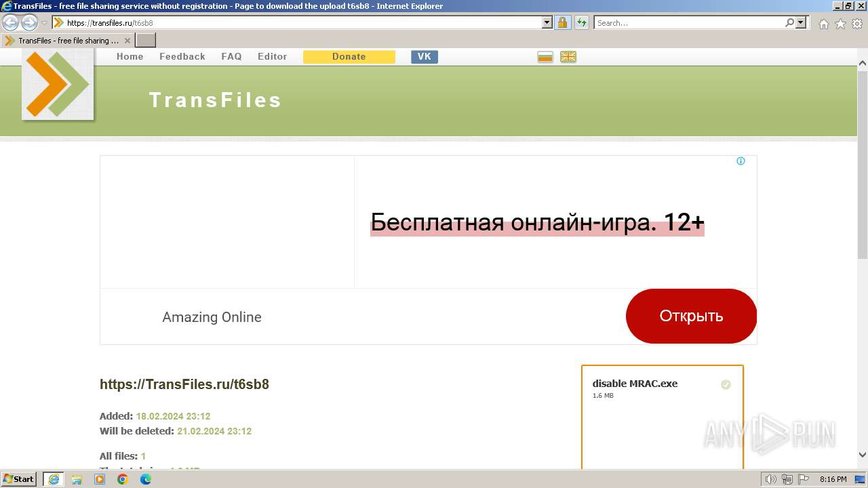
Task: Click the added date 18.02.2024 23:12
Action: [x=173, y=416]
